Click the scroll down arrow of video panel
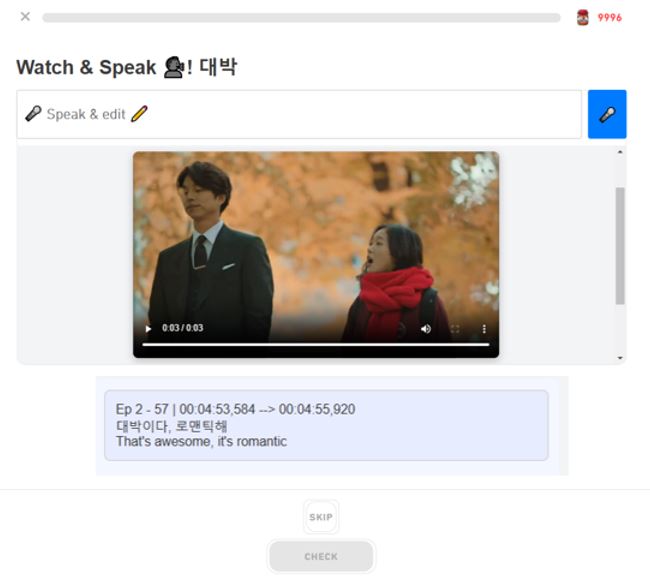Screen dimensions: 650x583 pos(620,357)
